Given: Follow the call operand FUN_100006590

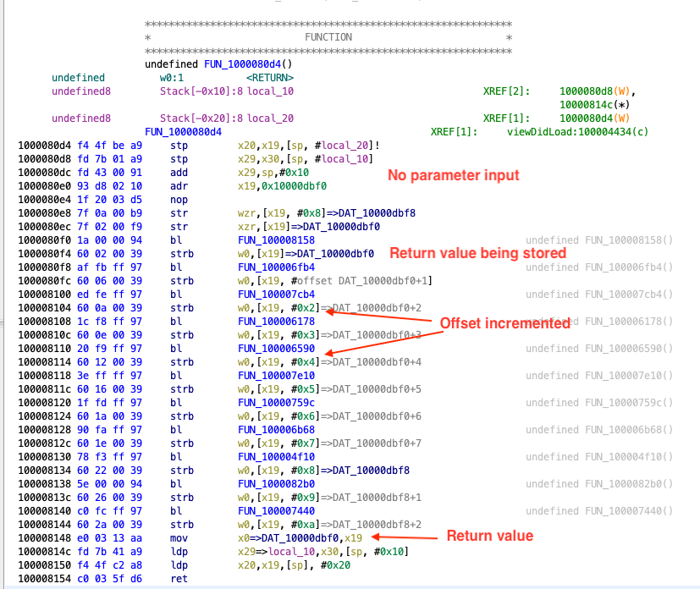Looking at the screenshot, I should click(x=270, y=348).
